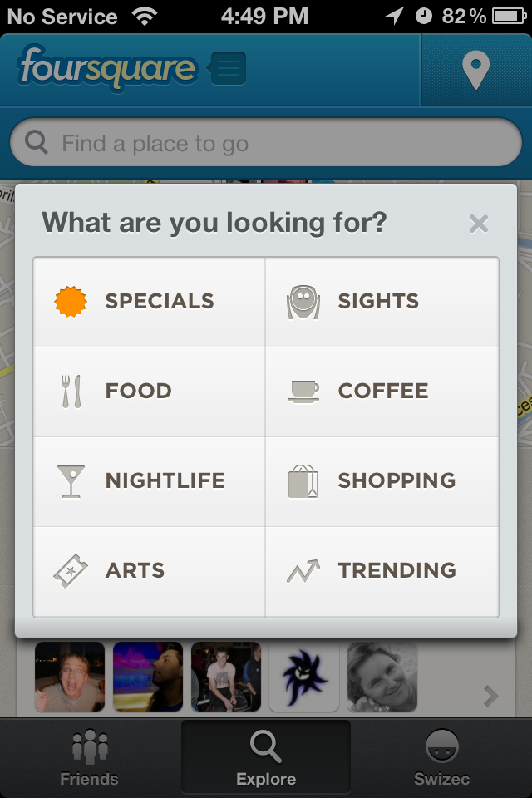Select the Trending arrow icon
The image size is (532, 798).
point(303,570)
